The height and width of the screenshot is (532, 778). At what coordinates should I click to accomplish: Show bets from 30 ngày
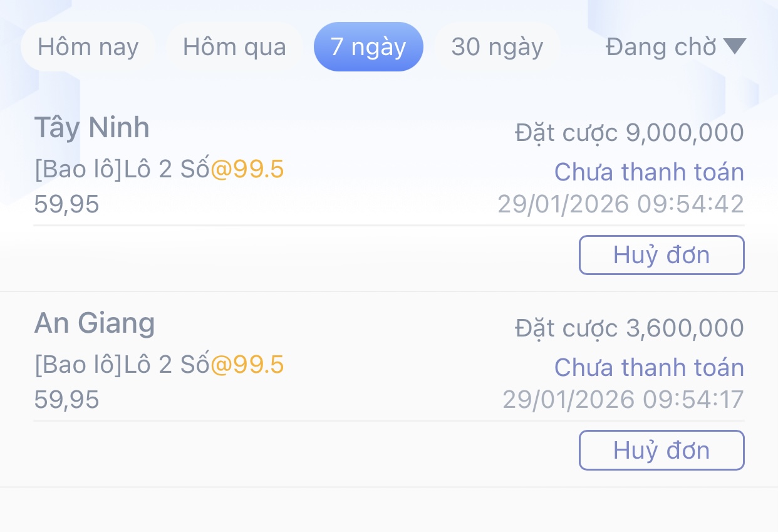tap(497, 47)
